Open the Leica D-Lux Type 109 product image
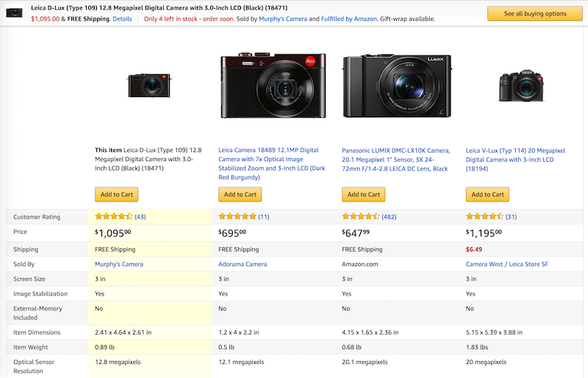 (149, 85)
